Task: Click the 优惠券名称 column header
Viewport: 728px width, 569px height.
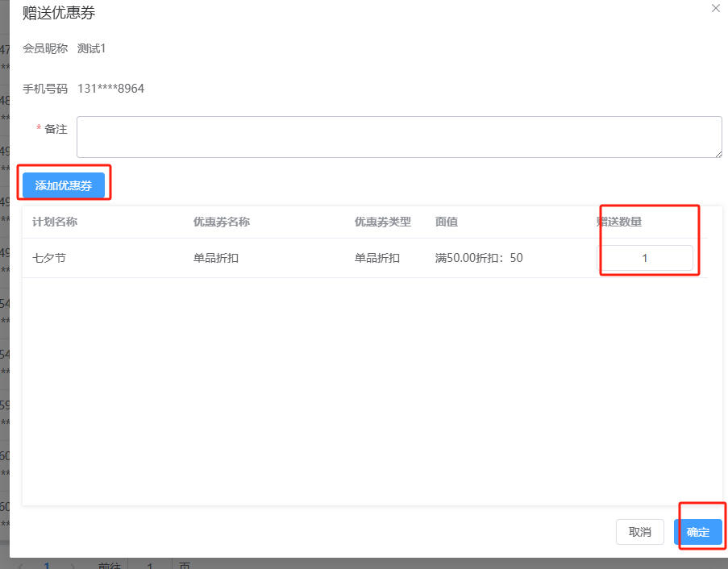Action: (x=221, y=222)
